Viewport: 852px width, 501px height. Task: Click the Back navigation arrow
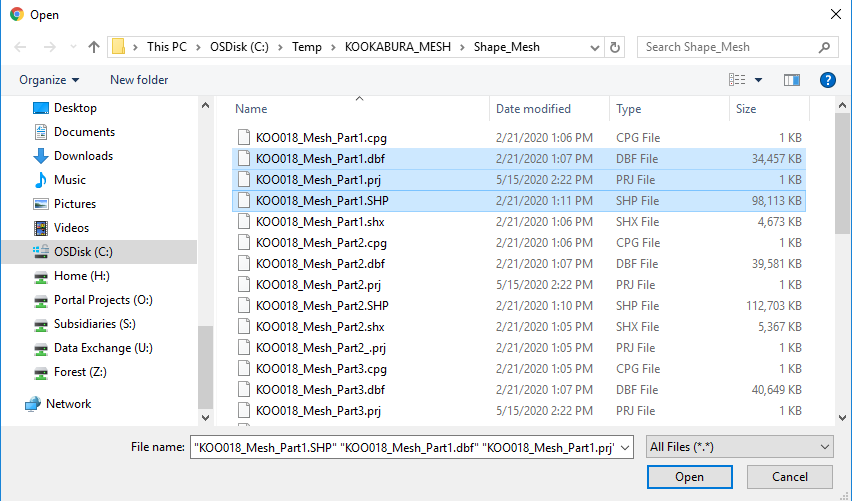(x=22, y=47)
